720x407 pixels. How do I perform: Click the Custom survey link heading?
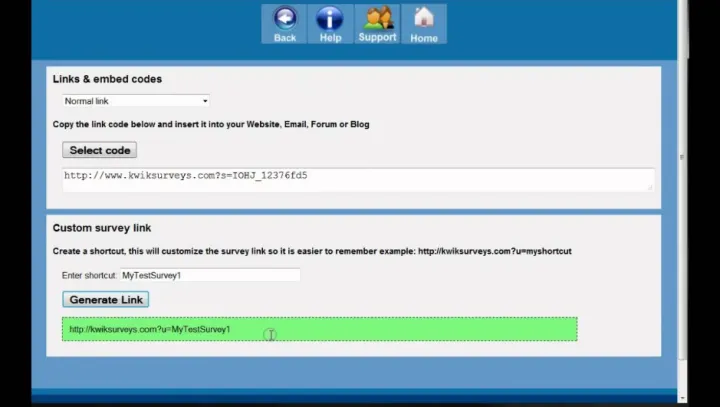102,228
